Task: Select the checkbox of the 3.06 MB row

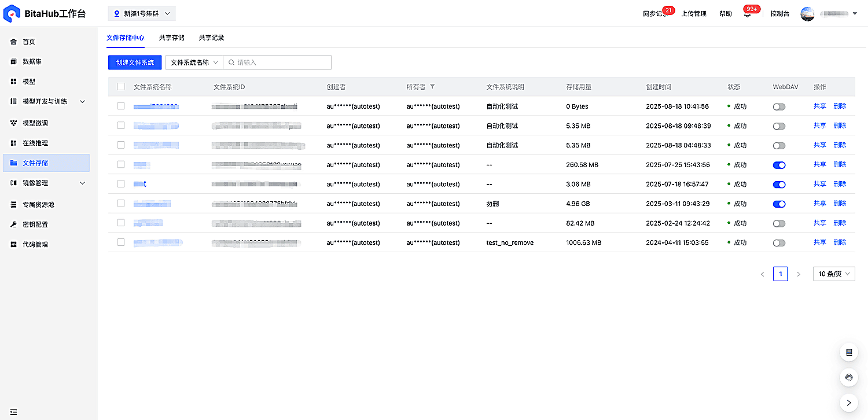Action: (x=121, y=184)
